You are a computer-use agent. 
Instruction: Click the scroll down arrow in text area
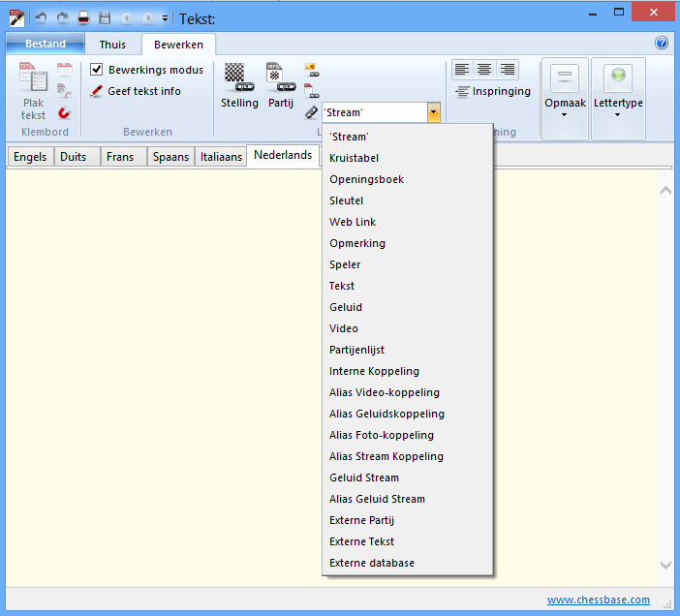click(x=665, y=565)
